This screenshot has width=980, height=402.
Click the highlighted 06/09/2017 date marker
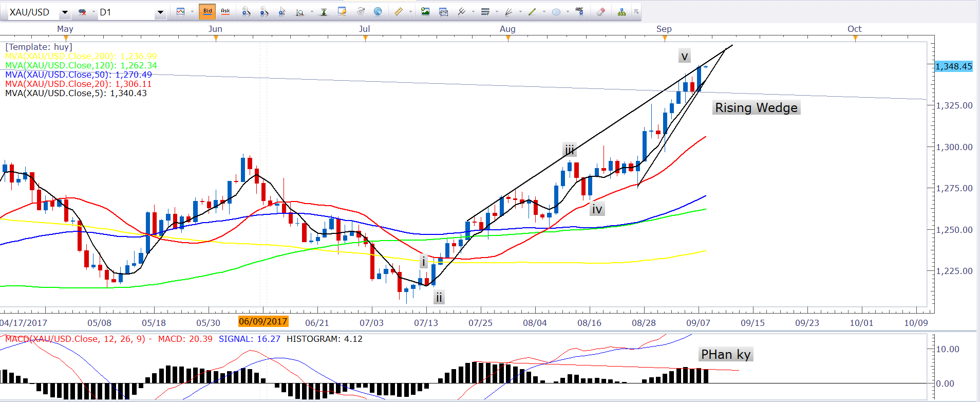[263, 321]
